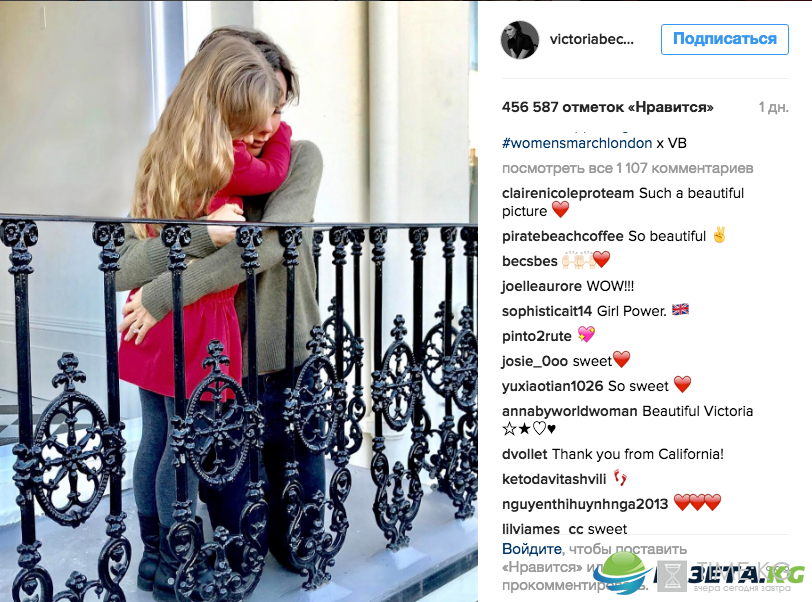Image resolution: width=812 pixels, height=602 pixels.
Task: Open nguyenthihuynhnga2013 commenter profile
Action: pos(585,504)
